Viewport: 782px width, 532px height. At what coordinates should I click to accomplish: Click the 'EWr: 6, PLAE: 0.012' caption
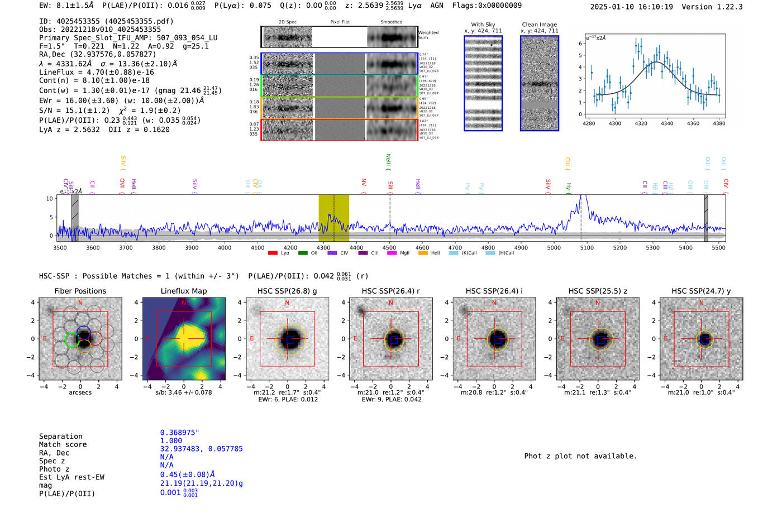click(288, 399)
